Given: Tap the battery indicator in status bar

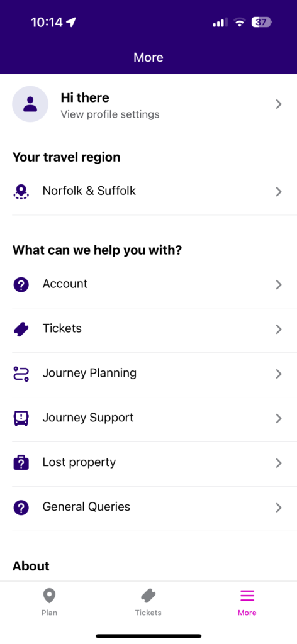Looking at the screenshot, I should coord(262,22).
